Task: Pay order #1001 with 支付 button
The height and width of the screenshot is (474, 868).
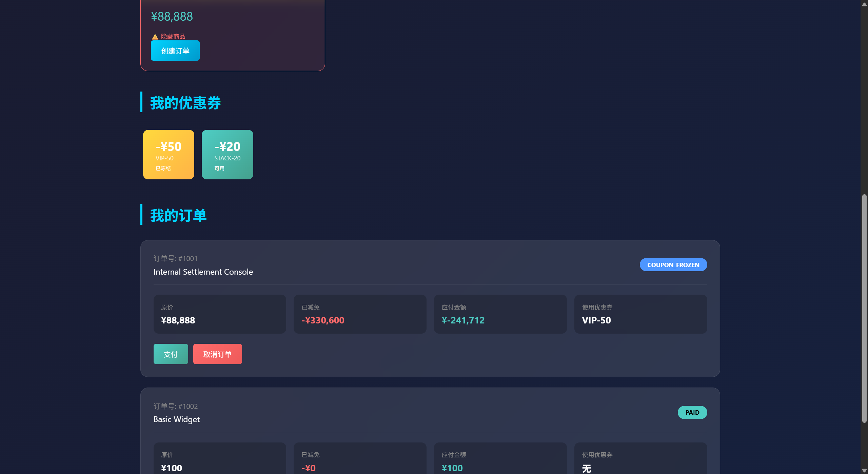Action: tap(171, 354)
